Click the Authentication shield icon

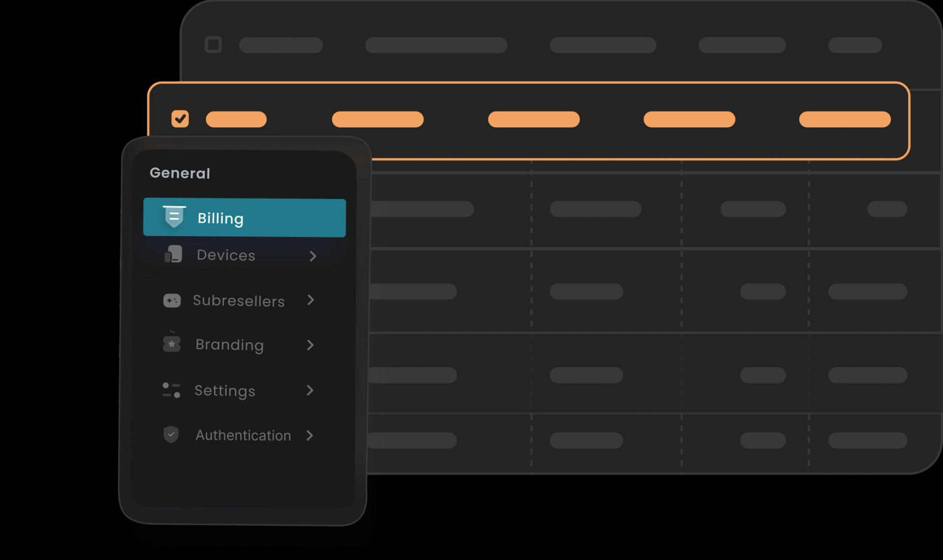(x=171, y=435)
